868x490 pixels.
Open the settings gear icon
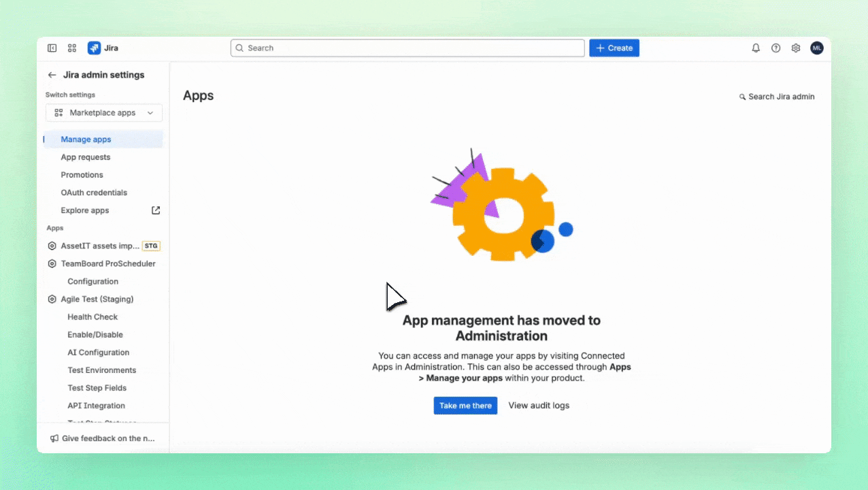(795, 48)
